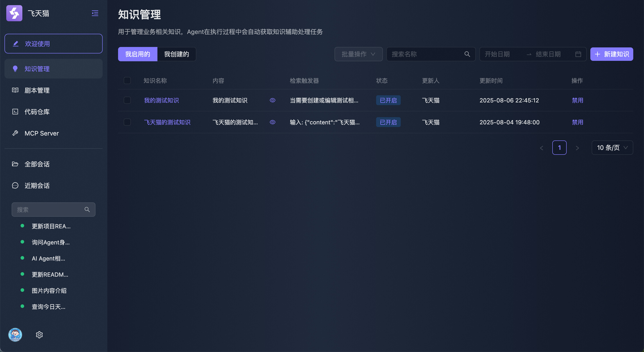Open MCP Server via the wrench icon
644x352 pixels.
pyautogui.click(x=15, y=133)
